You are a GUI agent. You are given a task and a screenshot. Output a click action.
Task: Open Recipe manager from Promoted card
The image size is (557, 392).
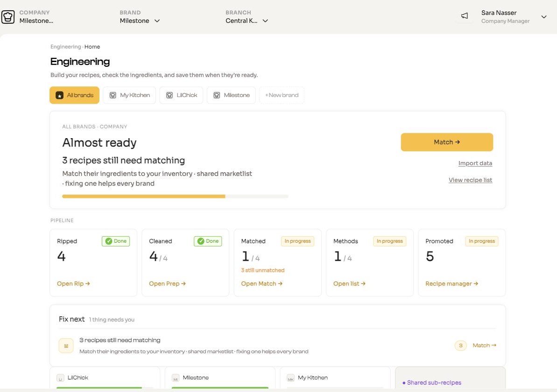click(452, 284)
